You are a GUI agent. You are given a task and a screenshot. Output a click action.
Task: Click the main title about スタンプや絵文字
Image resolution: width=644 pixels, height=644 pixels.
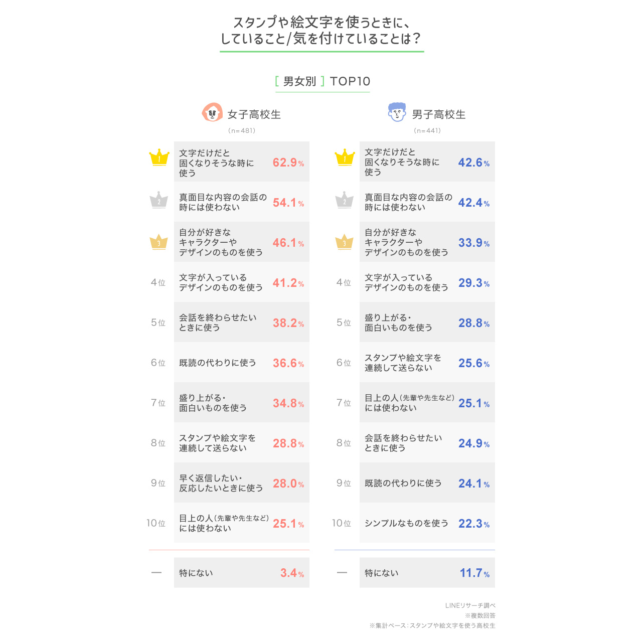pyautogui.click(x=321, y=31)
